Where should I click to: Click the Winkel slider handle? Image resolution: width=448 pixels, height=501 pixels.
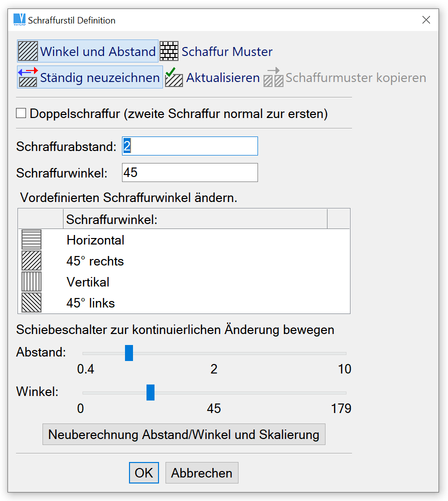pyautogui.click(x=151, y=392)
